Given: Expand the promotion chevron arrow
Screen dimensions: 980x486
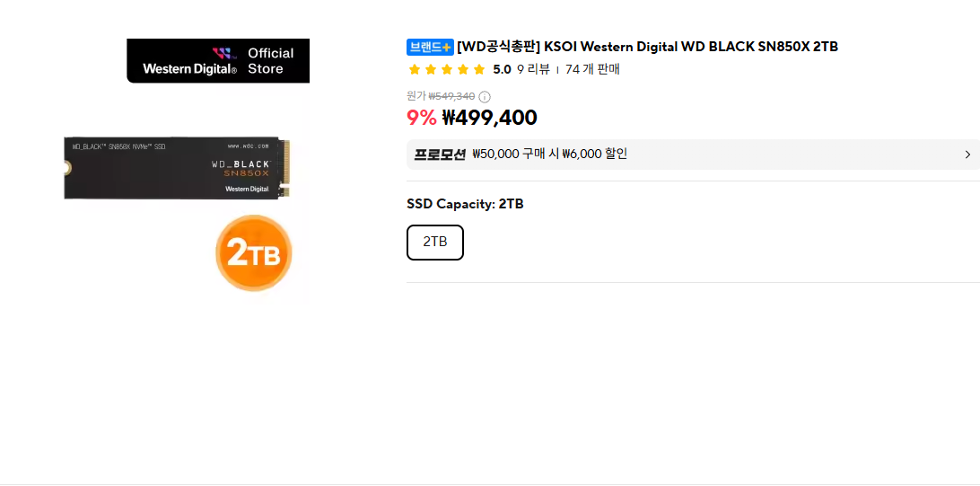Looking at the screenshot, I should [967, 155].
